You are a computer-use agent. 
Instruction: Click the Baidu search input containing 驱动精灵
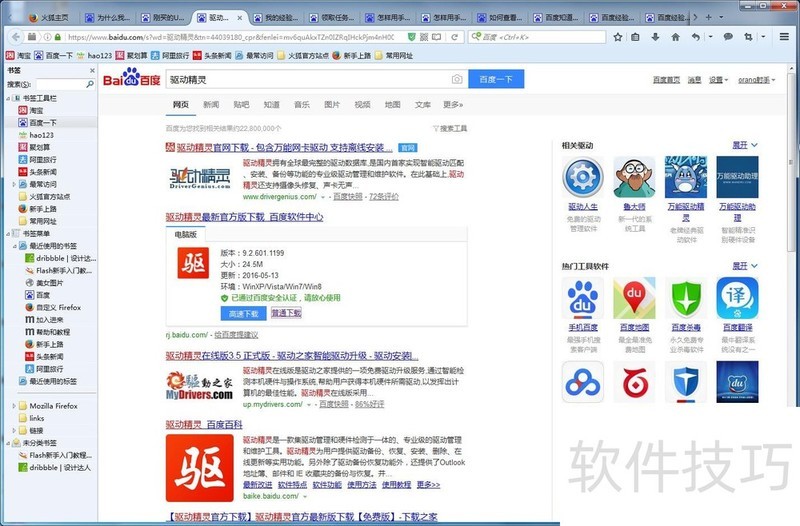tap(305, 79)
